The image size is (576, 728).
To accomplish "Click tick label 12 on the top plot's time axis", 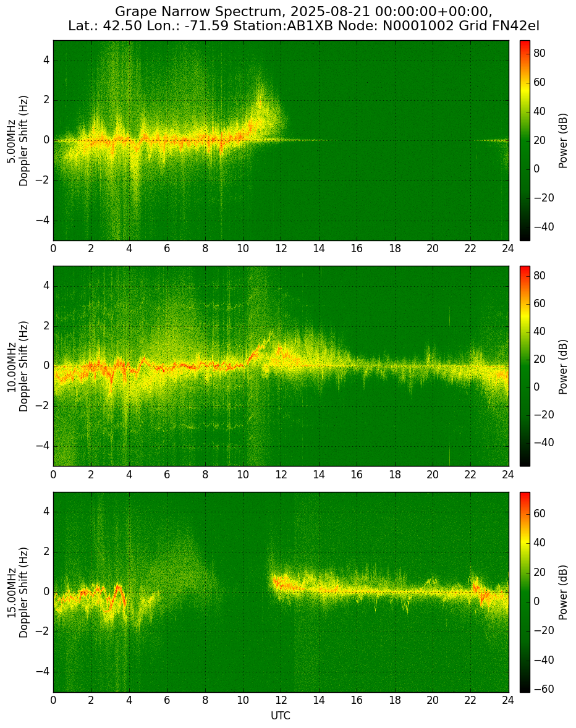I will coord(281,248).
